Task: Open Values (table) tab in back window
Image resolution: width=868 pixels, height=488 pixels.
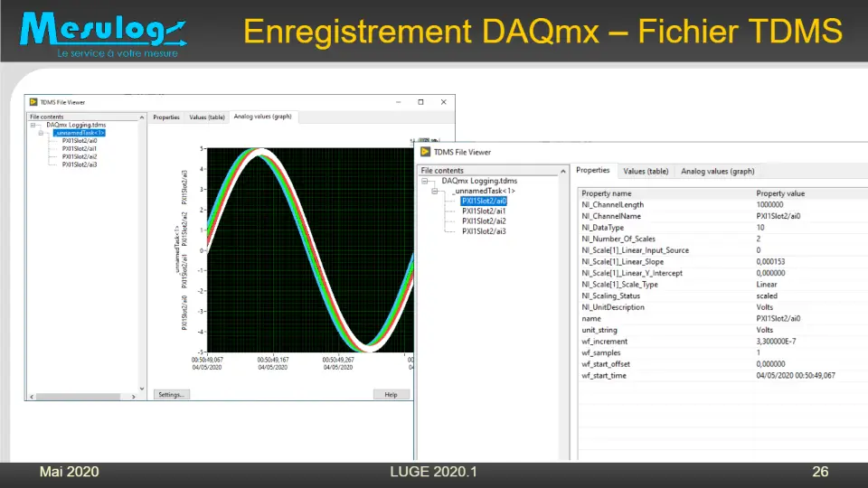Action: (x=207, y=117)
